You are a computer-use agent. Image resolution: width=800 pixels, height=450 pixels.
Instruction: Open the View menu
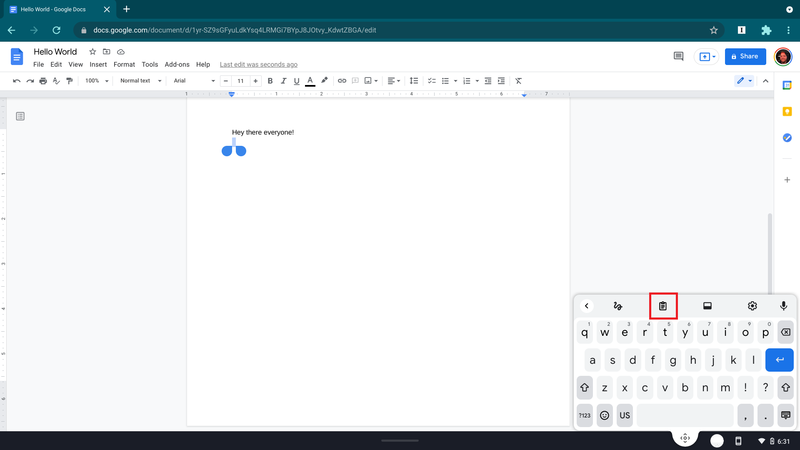point(76,64)
